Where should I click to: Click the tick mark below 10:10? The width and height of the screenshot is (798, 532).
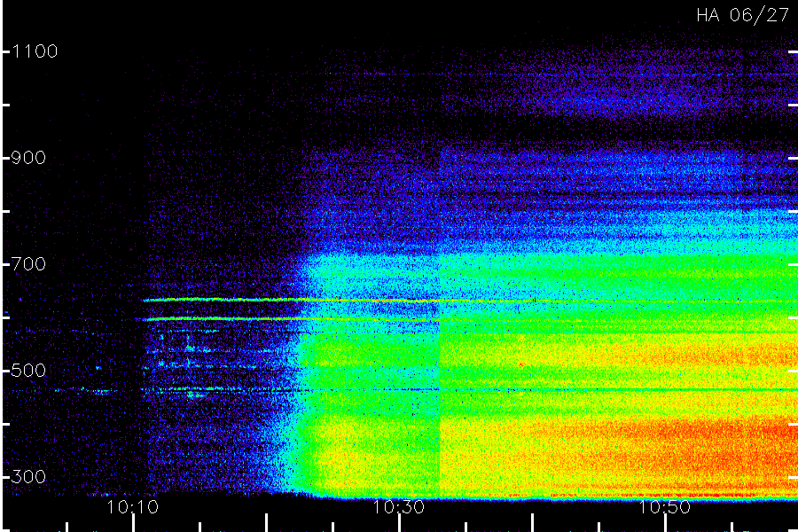134,523
